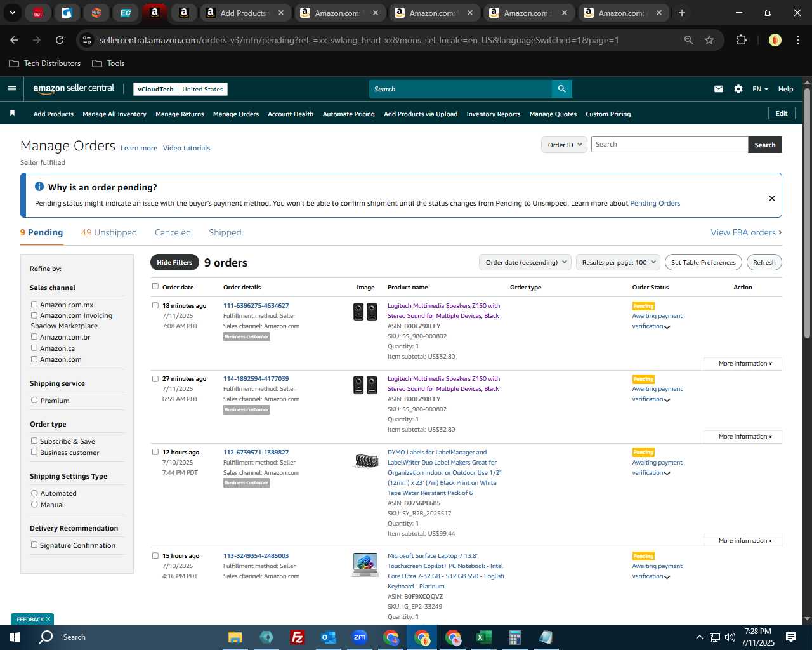Image resolution: width=812 pixels, height=650 pixels.
Task: Click the magnifier search button in the header
Action: click(561, 89)
